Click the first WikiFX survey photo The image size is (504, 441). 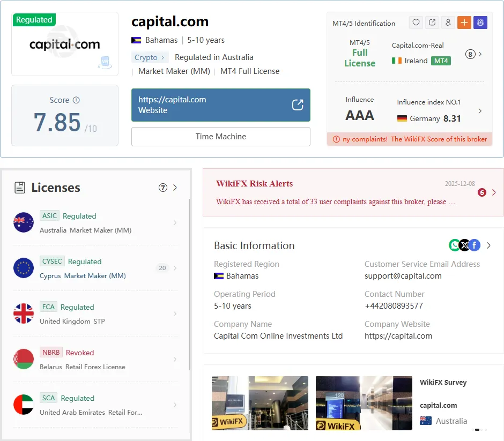pos(260,403)
